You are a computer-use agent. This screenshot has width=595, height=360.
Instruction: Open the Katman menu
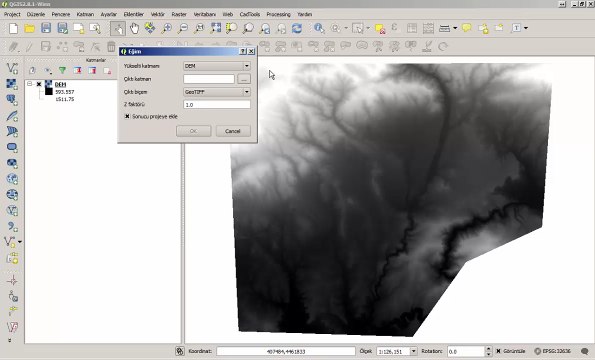click(x=85, y=14)
